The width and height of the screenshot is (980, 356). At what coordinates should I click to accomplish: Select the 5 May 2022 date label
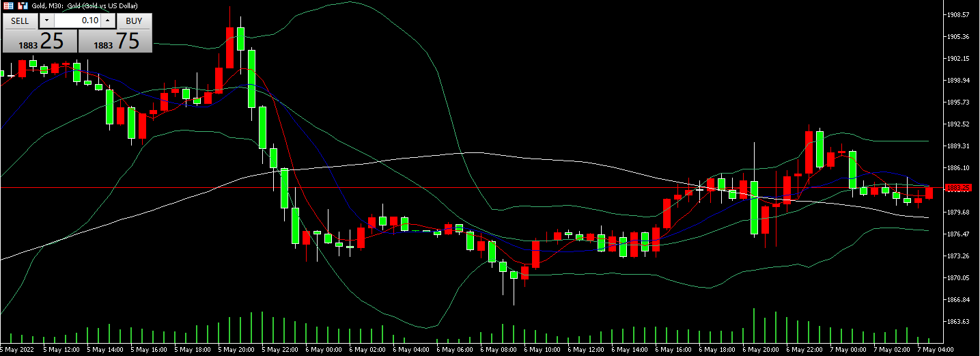(16, 351)
